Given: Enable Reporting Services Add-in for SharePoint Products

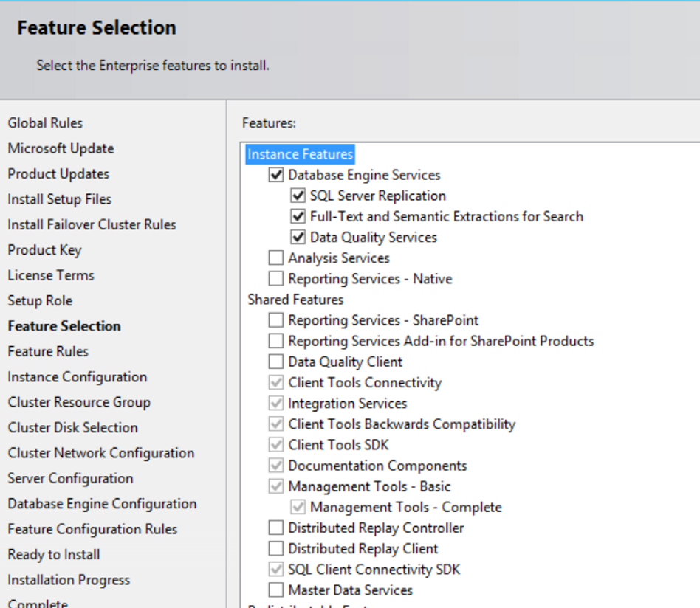Looking at the screenshot, I should coord(276,341).
